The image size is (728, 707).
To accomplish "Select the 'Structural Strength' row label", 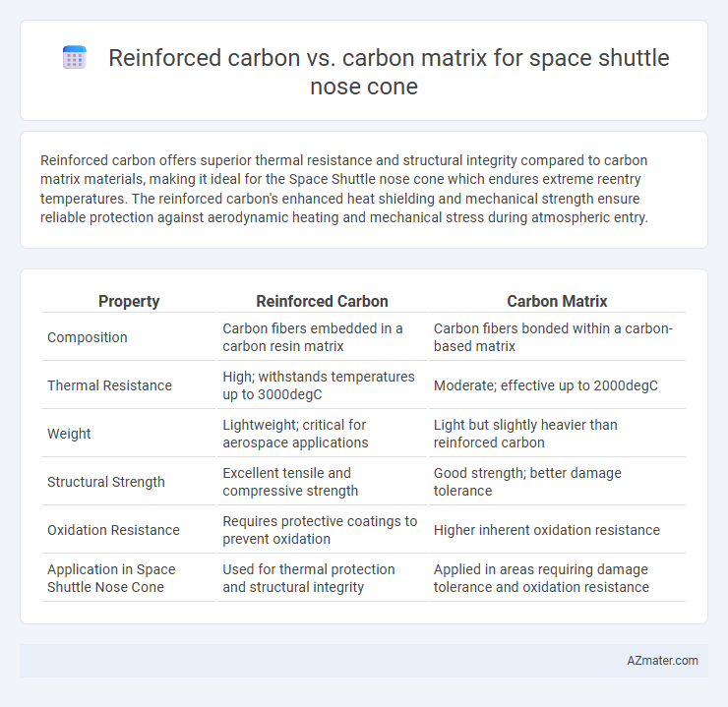I will tap(106, 482).
